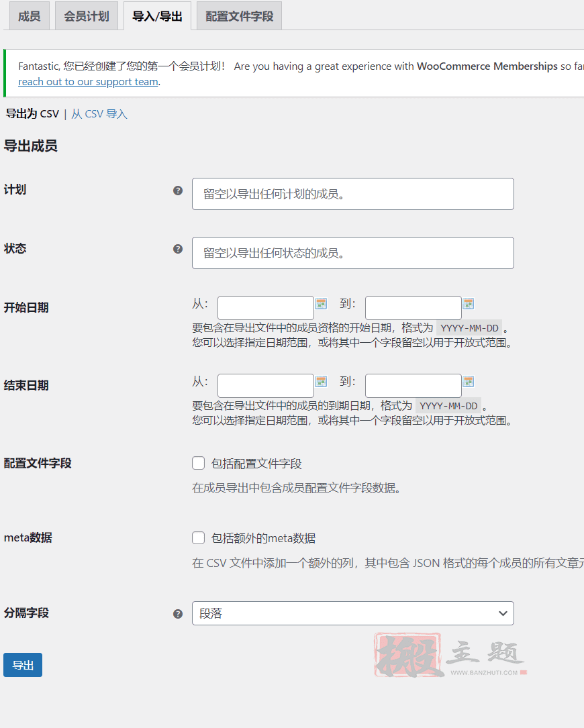Open help tooltip for 计划 field

[178, 191]
